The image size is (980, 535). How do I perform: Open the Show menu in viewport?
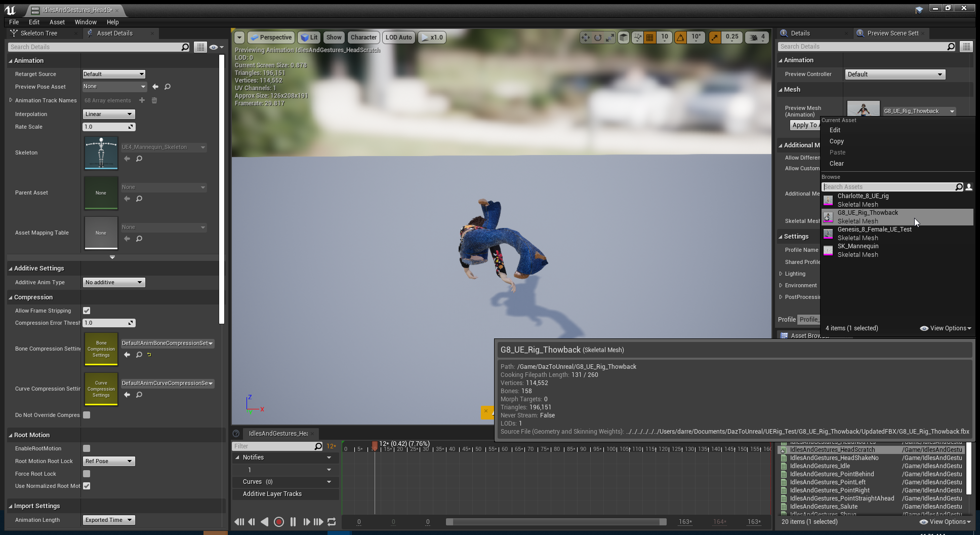334,37
